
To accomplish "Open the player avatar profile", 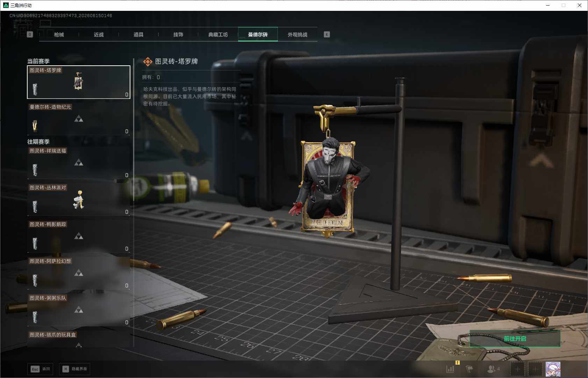I will tap(553, 369).
